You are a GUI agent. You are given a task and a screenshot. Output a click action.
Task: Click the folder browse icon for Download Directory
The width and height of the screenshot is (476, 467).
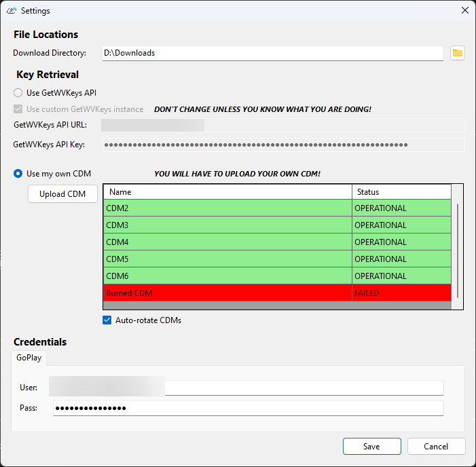click(x=458, y=53)
